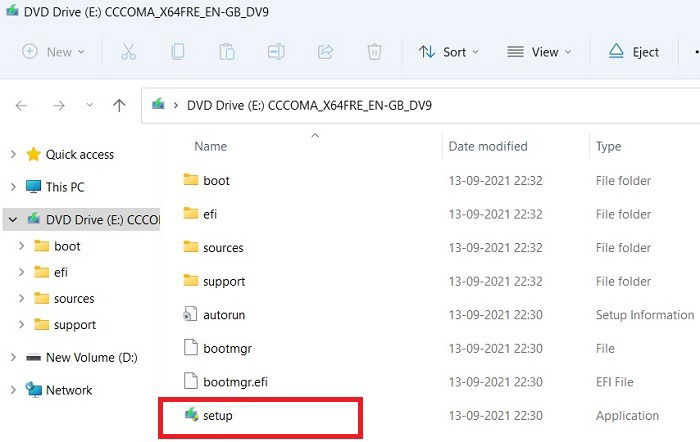Collapse the DVD Drive (E:) tree node
The height and width of the screenshot is (442, 700).
(x=13, y=220)
